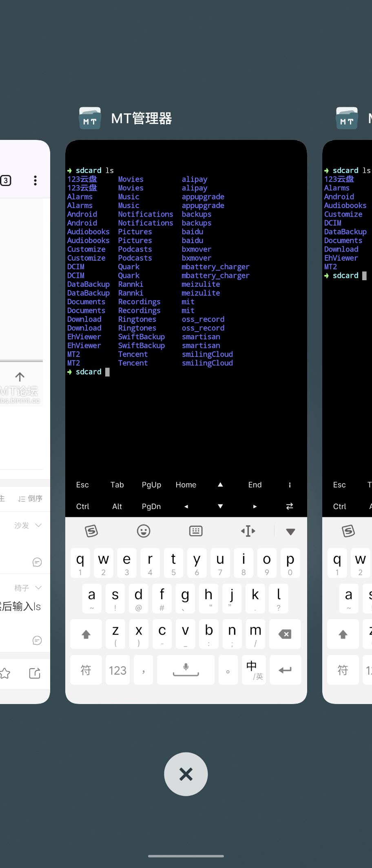The image size is (372, 868).
Task: Tap the up arrow key in terminal toolbar
Action: (220, 485)
